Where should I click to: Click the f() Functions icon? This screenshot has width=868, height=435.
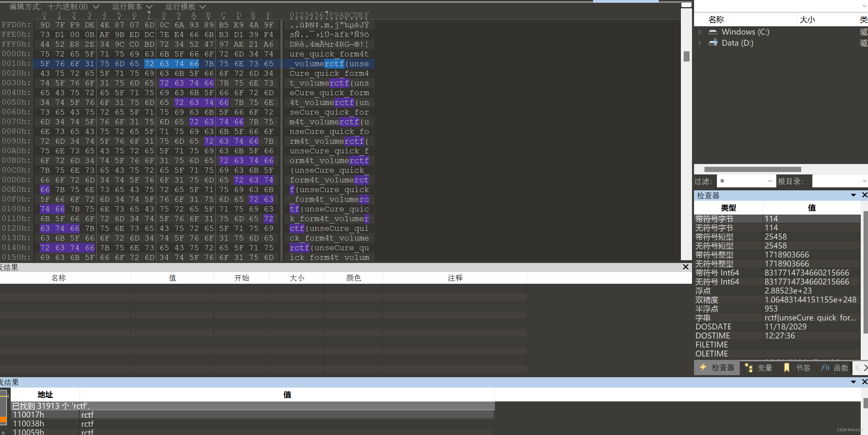825,368
